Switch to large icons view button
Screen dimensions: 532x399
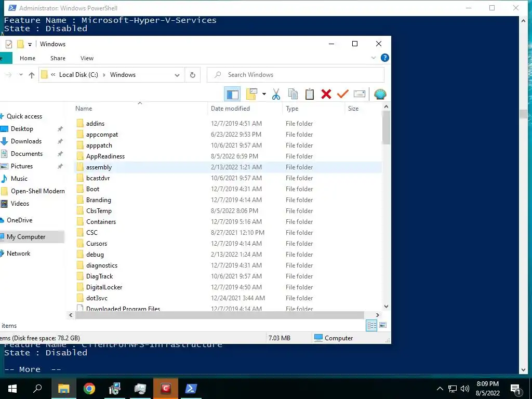point(383,325)
